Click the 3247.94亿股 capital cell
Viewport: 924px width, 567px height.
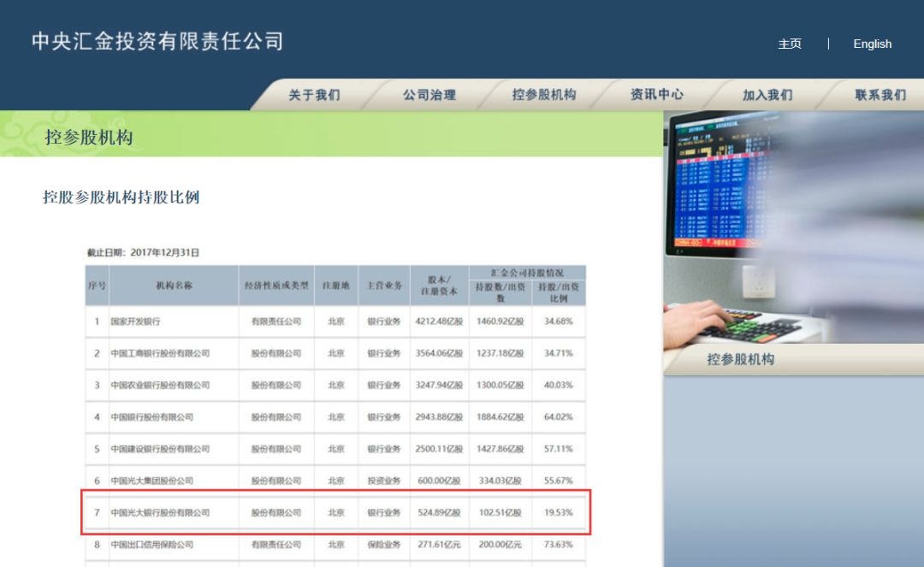[439, 385]
